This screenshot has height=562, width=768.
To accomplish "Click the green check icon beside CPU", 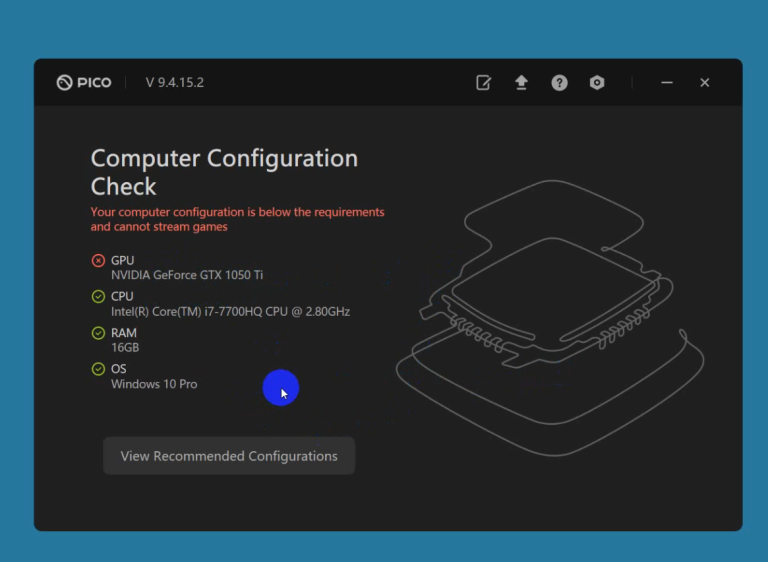I will pyautogui.click(x=98, y=297).
